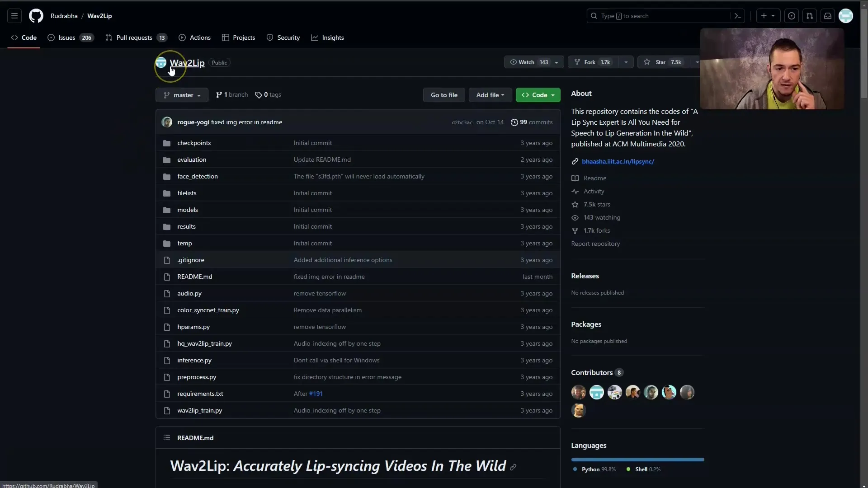Click the bhaasha.iitac.in/lipsync link
868x488 pixels.
618,161
